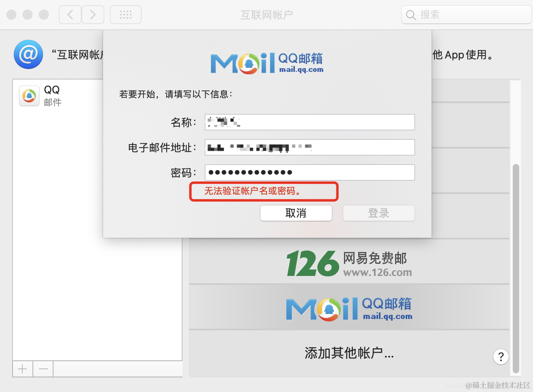Screen dimensions: 533x392
Task: Go forward with the right chevron button
Action: point(93,15)
